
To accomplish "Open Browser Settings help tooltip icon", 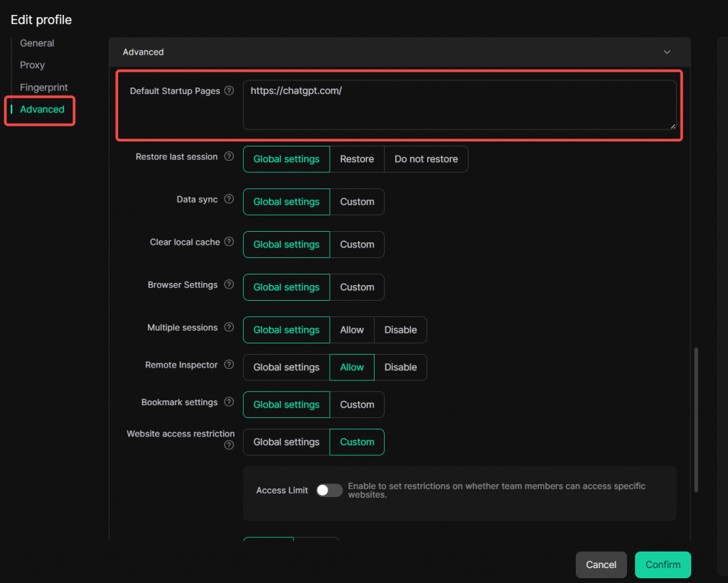I will 229,284.
